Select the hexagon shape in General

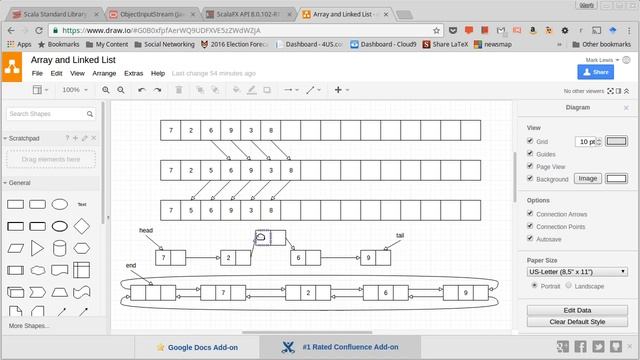[x=82, y=248]
